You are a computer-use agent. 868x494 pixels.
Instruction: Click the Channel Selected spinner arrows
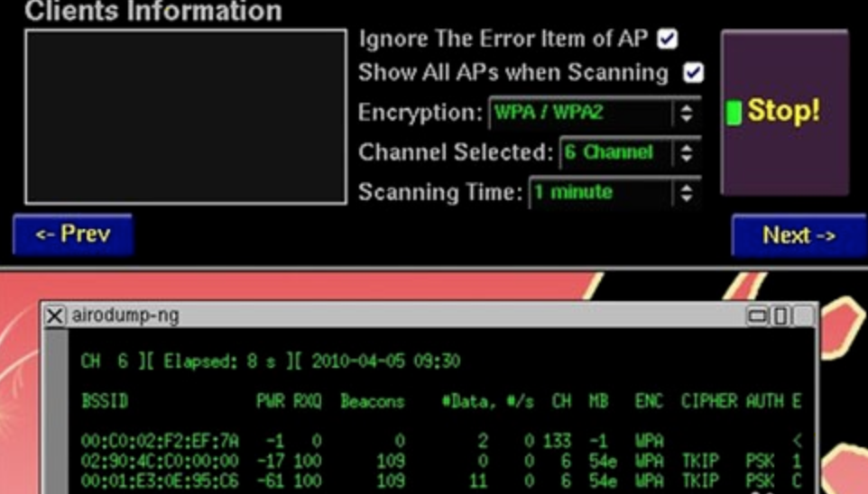(687, 152)
